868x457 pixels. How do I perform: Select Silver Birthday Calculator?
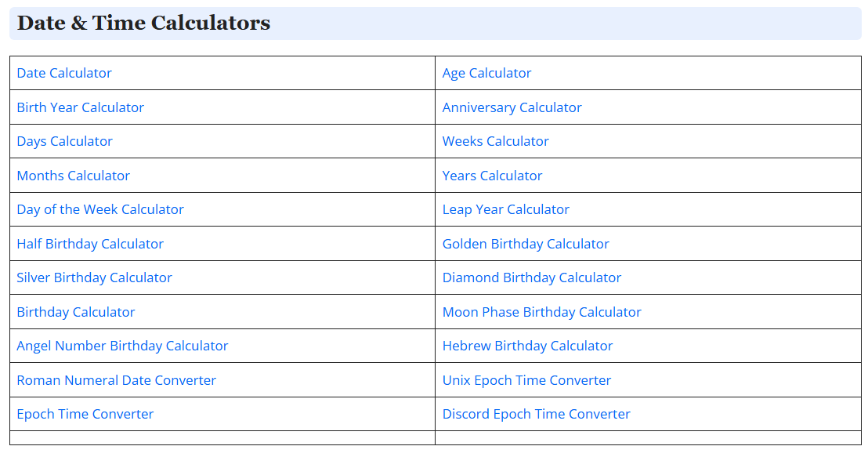[94, 277]
